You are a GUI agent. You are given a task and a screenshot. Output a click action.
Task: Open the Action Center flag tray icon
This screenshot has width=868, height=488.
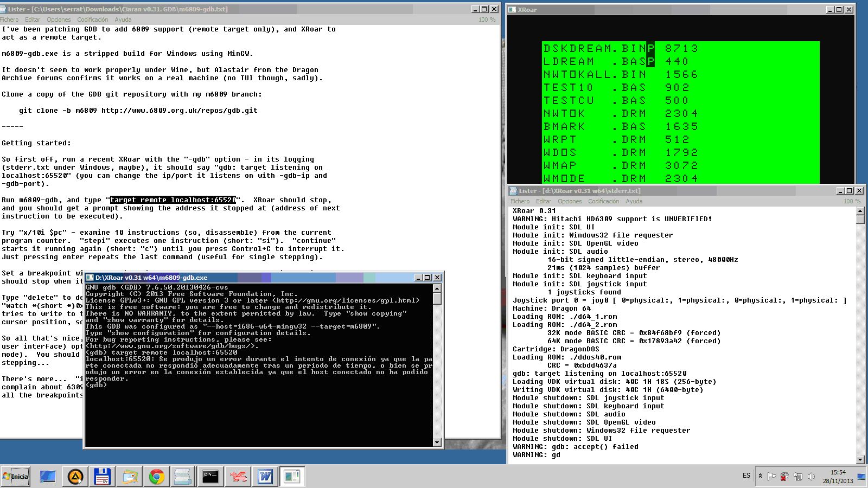pos(772,476)
